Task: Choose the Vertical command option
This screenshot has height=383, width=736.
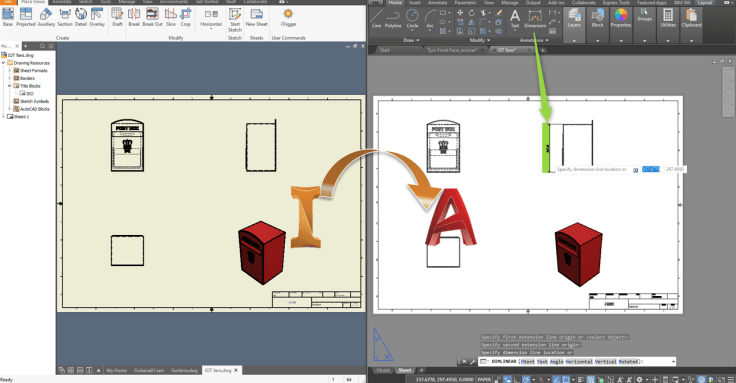Action: pyautogui.click(x=605, y=361)
